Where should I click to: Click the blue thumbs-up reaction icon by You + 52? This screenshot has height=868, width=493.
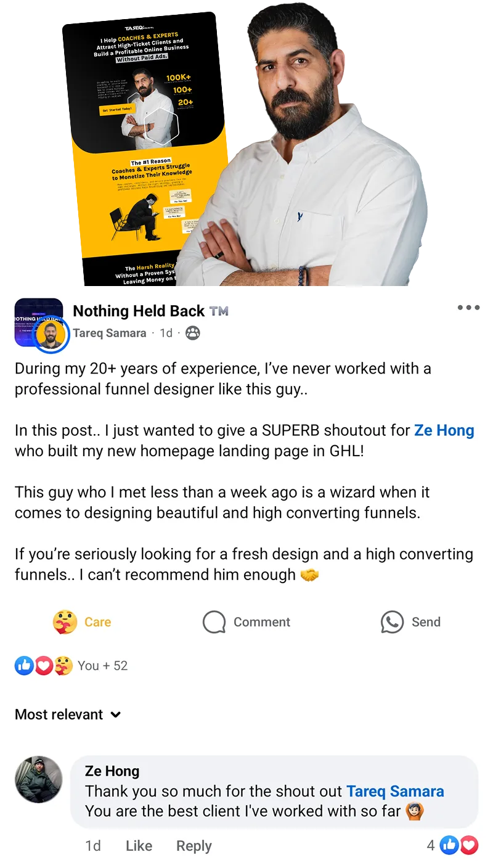coord(24,665)
